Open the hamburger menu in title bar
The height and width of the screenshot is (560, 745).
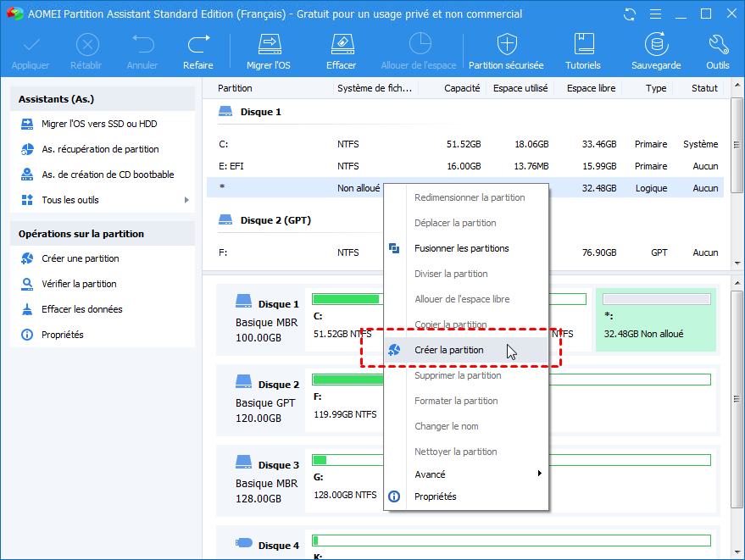tap(655, 14)
